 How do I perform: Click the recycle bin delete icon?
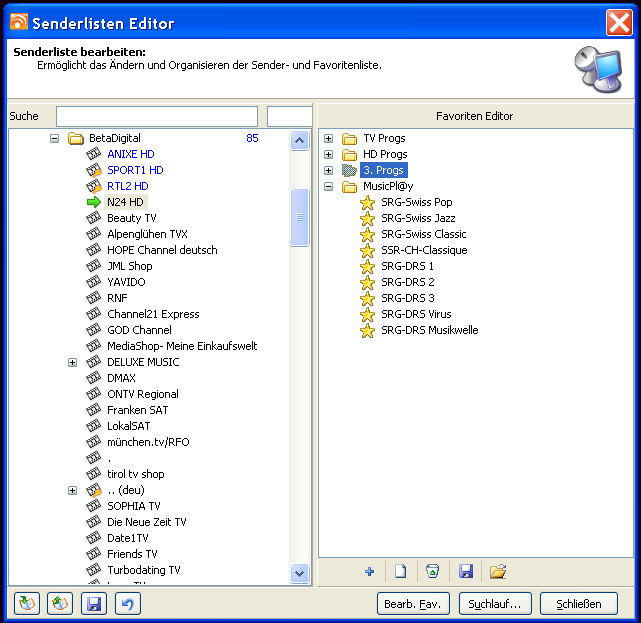tap(432, 571)
